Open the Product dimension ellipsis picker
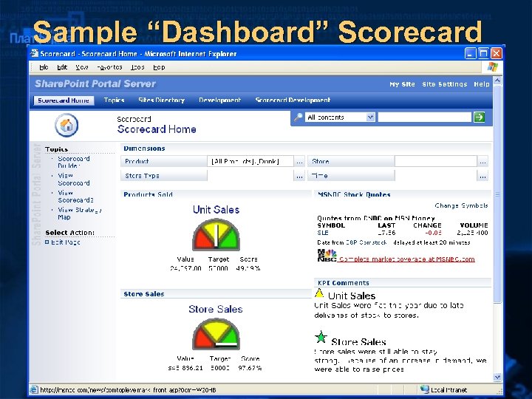This screenshot has height=399, width=532. point(299,162)
